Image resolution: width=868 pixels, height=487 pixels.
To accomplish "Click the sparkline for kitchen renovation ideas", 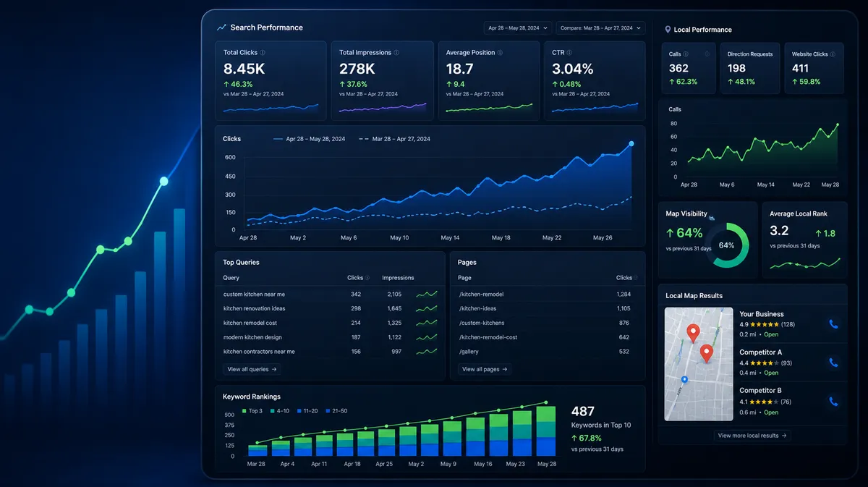I will click(x=427, y=308).
